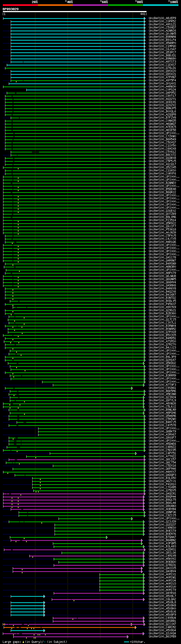Viewport: 181px width, 644px height.
Task: Click label UniRef100_A5AHP0
Action: pyautogui.click(x=162, y=43)
